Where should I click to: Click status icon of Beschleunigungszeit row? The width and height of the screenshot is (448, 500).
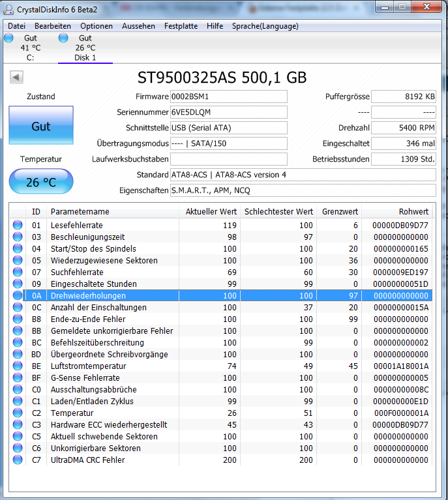(x=18, y=237)
